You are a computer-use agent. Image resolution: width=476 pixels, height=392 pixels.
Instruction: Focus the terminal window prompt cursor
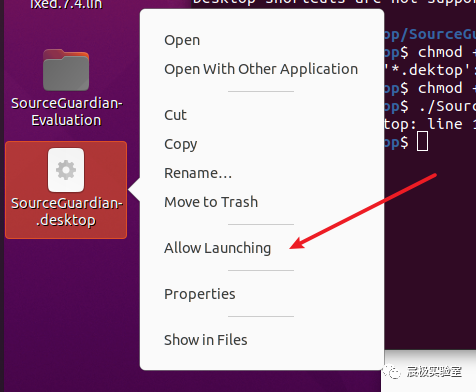423,141
